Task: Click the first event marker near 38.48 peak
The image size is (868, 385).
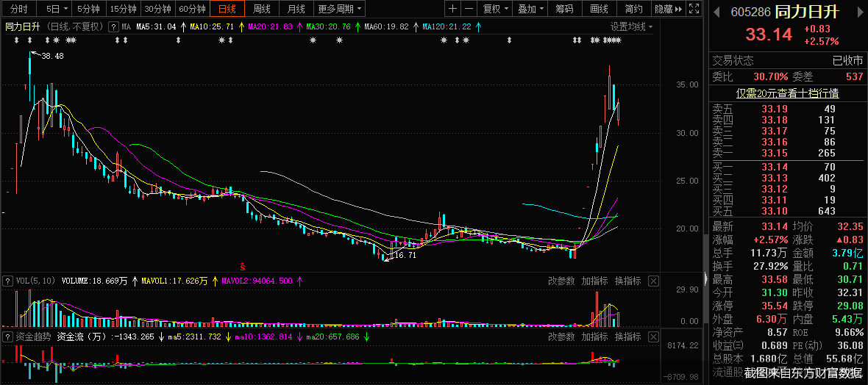Action: pyautogui.click(x=17, y=40)
